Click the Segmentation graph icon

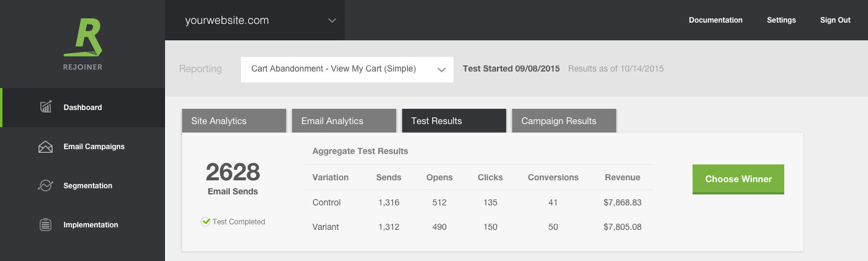click(x=46, y=186)
